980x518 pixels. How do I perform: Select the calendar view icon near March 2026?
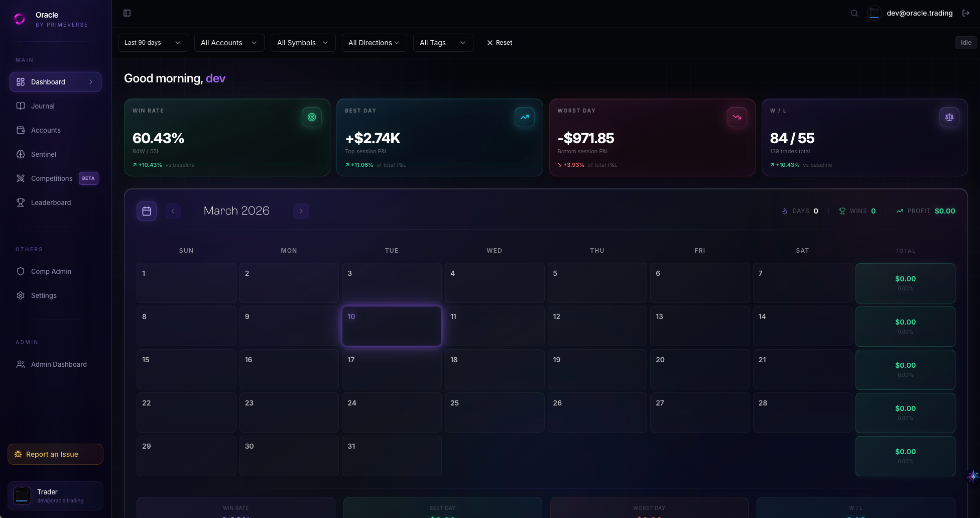(x=146, y=211)
